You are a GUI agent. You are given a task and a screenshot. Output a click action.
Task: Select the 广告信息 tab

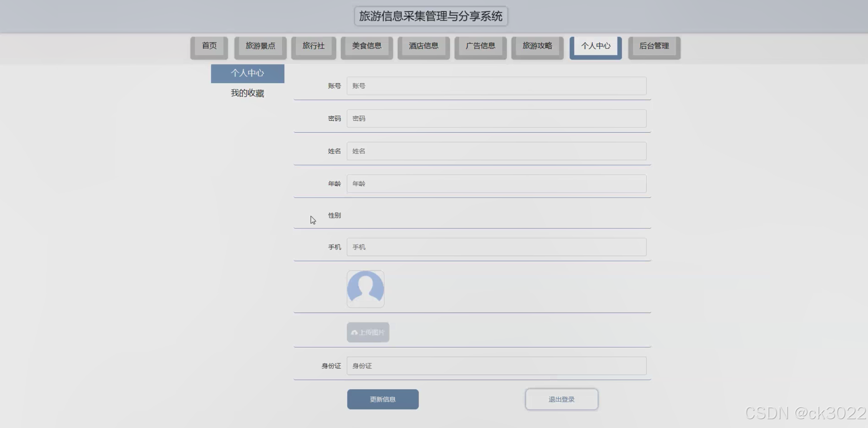[x=480, y=46]
